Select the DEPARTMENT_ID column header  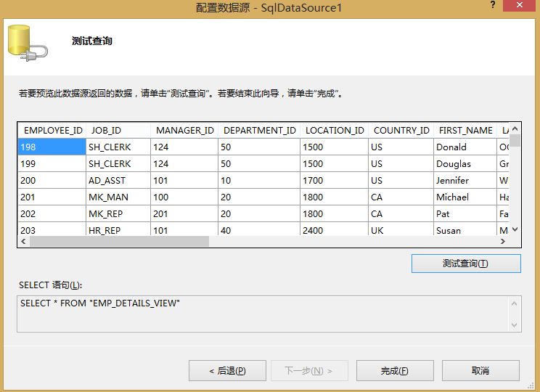[259, 131]
